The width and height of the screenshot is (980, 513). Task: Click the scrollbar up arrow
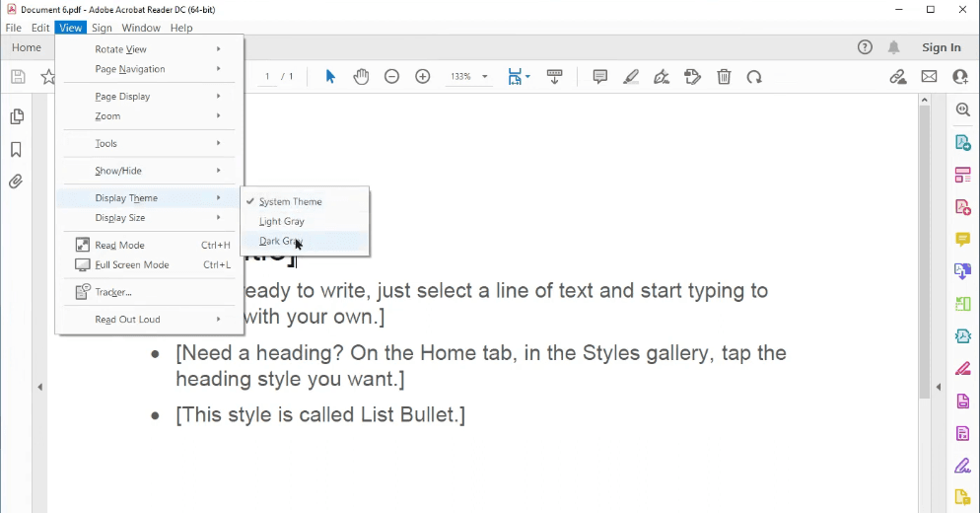coord(925,100)
